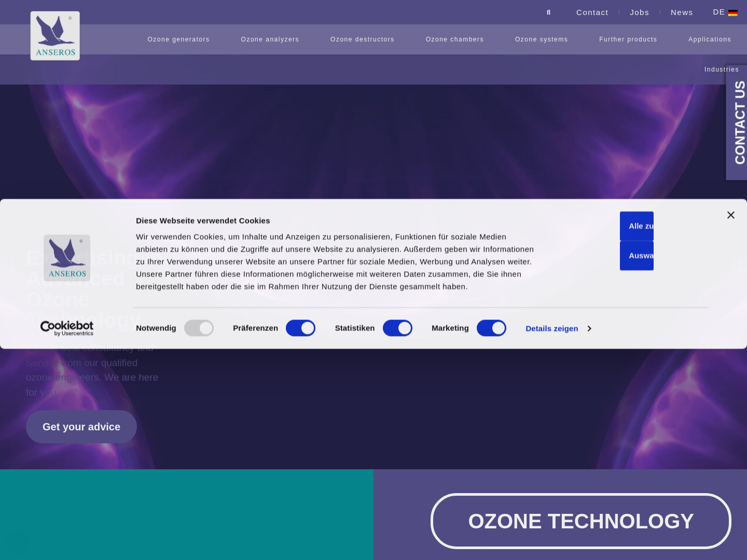
Task: Toggle the Notwendig cookie switch
Action: (x=199, y=328)
